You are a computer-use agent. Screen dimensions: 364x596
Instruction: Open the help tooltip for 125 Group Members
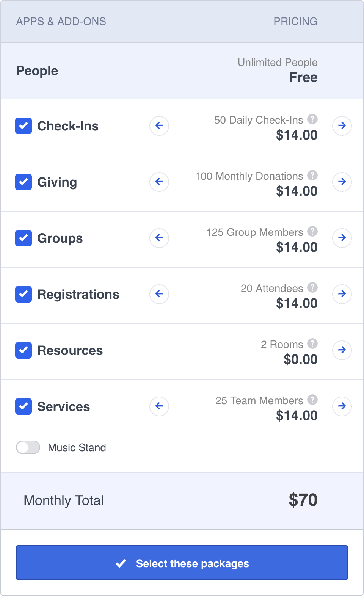[x=312, y=232]
